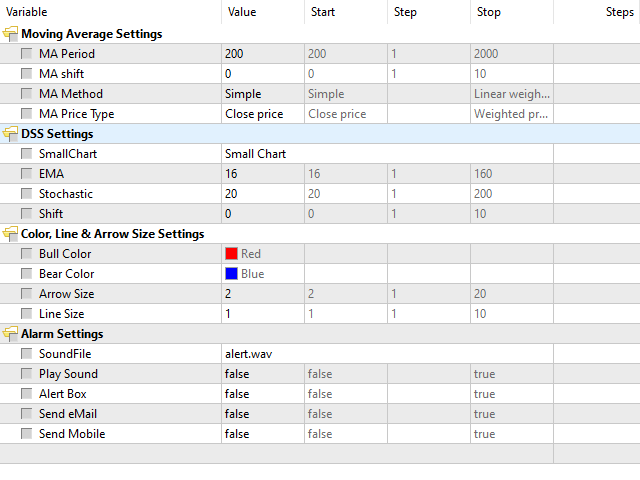Change the SmallChart value selection
The height and width of the screenshot is (480, 640).
pos(262,154)
